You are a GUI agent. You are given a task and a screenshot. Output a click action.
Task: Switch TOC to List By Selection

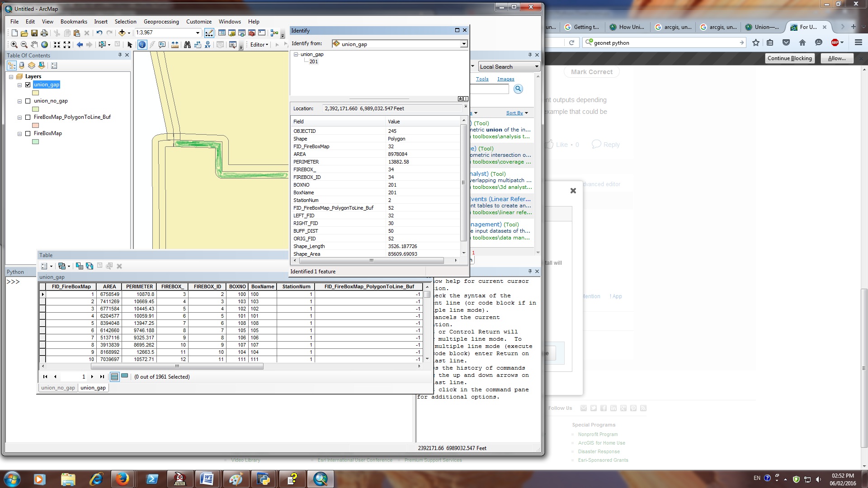[42, 66]
